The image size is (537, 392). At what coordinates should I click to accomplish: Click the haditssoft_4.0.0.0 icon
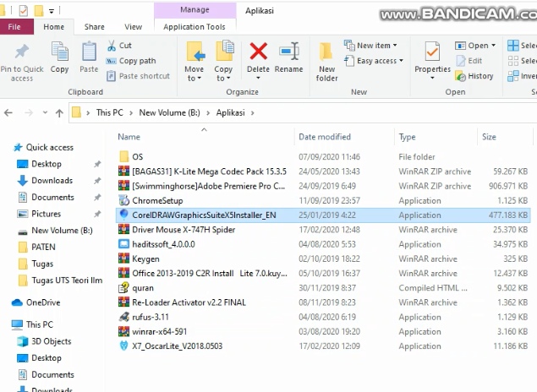123,244
